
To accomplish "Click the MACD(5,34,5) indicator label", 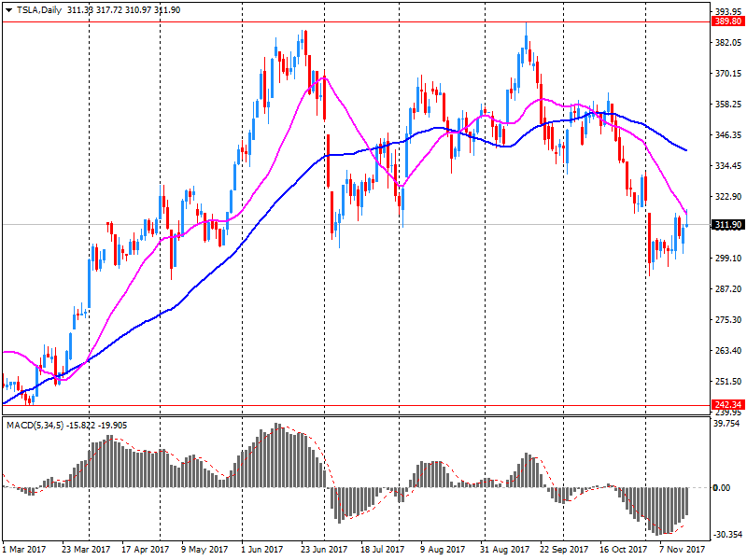I will tap(35, 426).
